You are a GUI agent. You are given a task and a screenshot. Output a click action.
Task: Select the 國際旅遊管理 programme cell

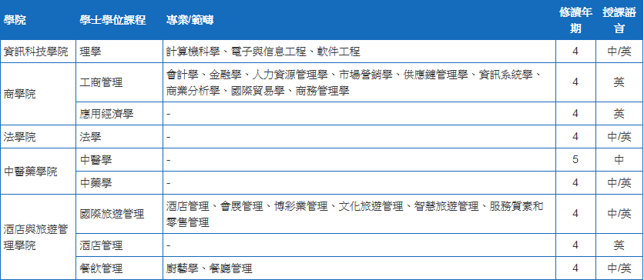click(x=119, y=214)
